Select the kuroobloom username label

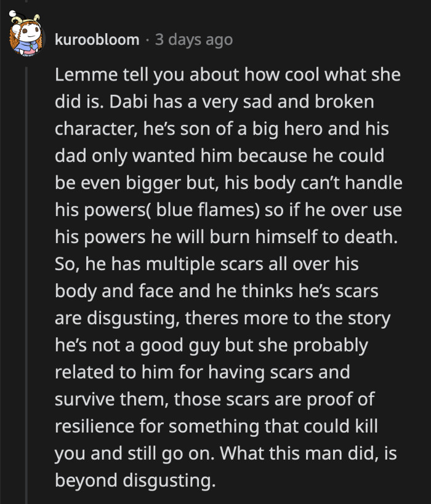click(97, 38)
